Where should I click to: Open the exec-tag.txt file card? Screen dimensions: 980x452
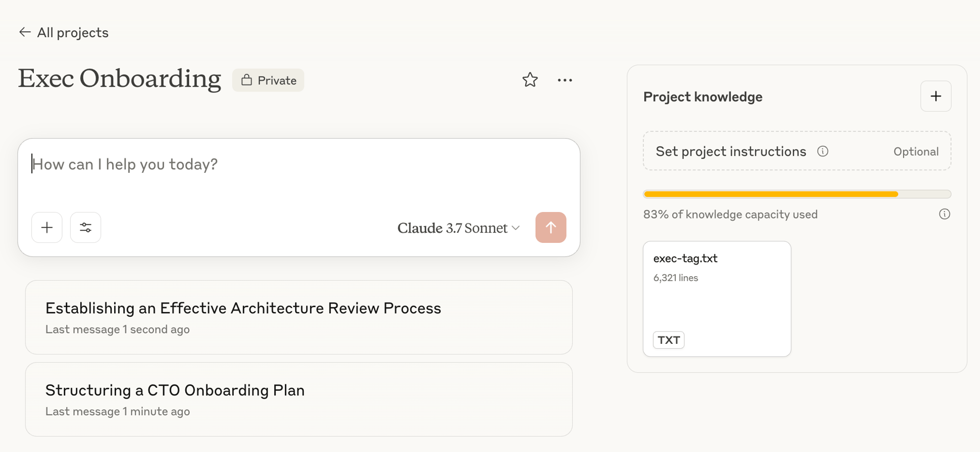(716, 299)
